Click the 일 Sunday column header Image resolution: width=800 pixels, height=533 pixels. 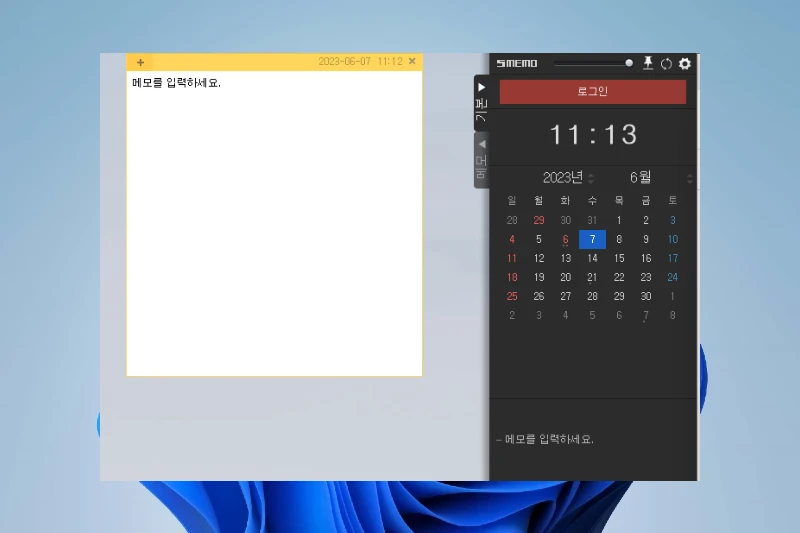(512, 200)
